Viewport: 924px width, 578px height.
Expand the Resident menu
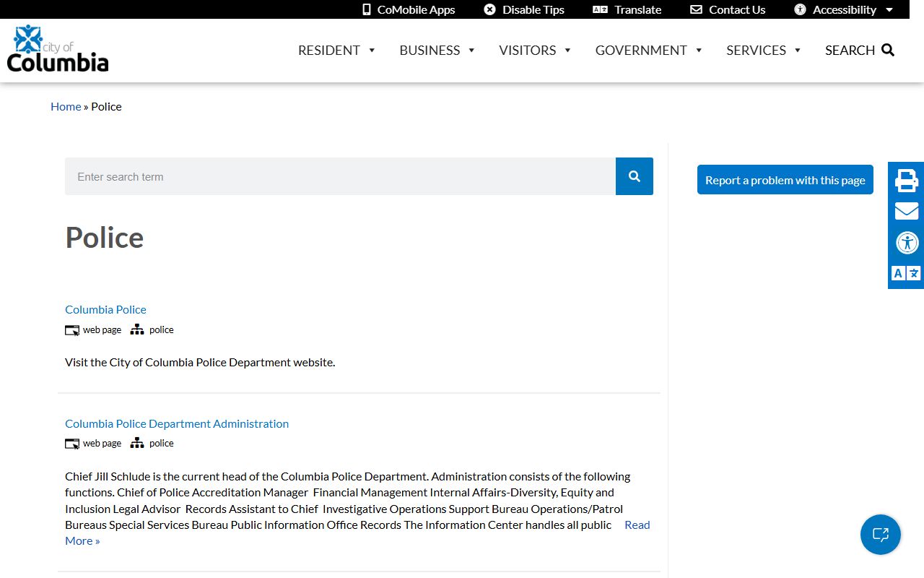pos(336,50)
